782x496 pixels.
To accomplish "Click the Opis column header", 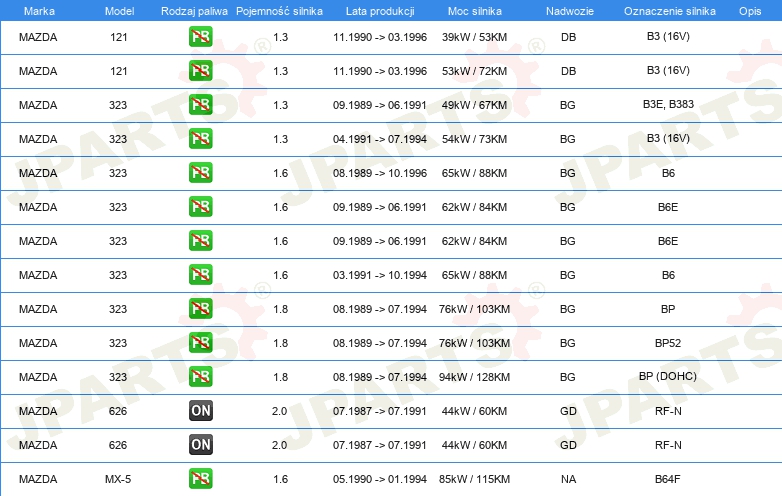I will pyautogui.click(x=750, y=11).
